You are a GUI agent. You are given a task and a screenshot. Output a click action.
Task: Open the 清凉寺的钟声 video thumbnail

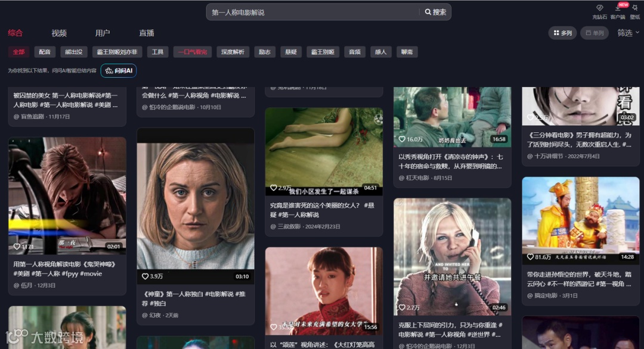point(452,117)
